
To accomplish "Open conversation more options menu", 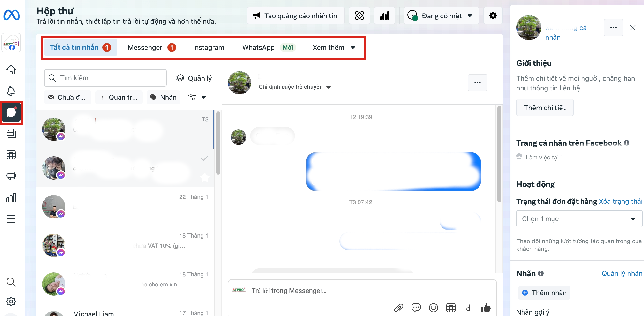I will (477, 83).
